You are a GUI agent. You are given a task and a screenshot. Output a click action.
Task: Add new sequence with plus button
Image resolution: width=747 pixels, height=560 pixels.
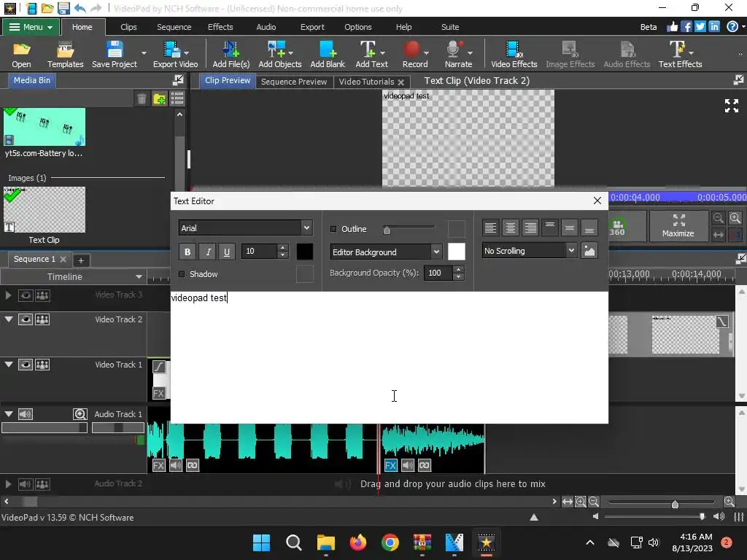(81, 260)
